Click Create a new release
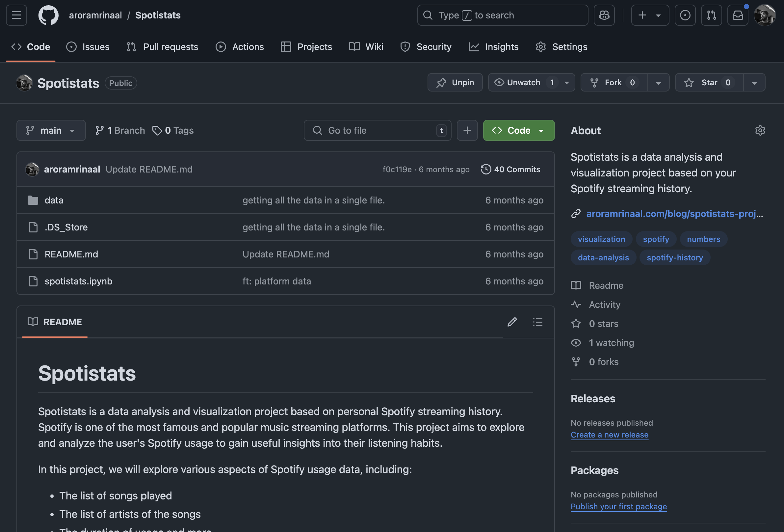Viewport: 784px width, 532px height. pyautogui.click(x=609, y=435)
